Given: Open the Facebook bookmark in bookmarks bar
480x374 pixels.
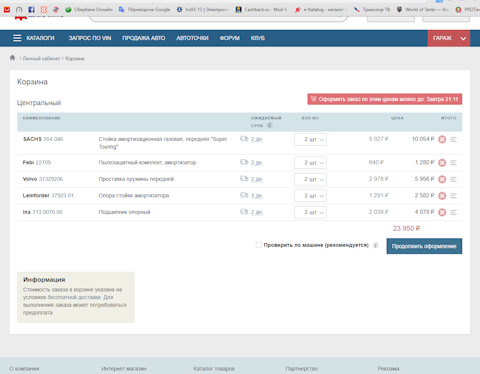Looking at the screenshot, I should click(x=31, y=10).
